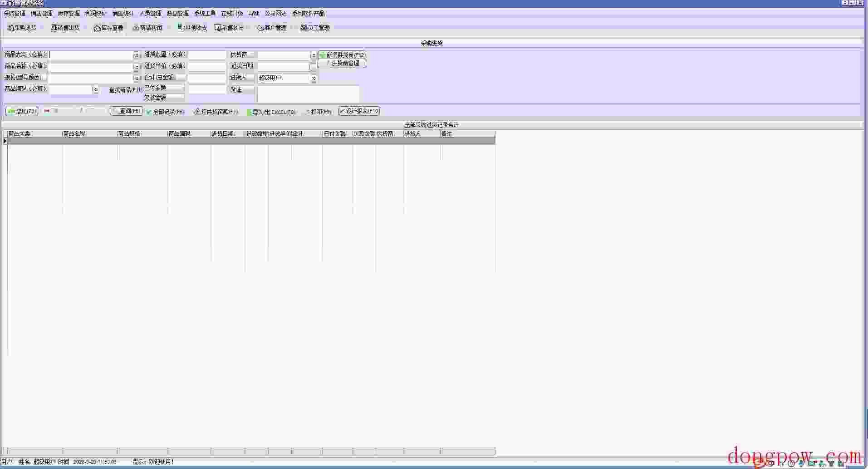
Task: Click the 设计报表(F10) button
Action: coord(359,111)
